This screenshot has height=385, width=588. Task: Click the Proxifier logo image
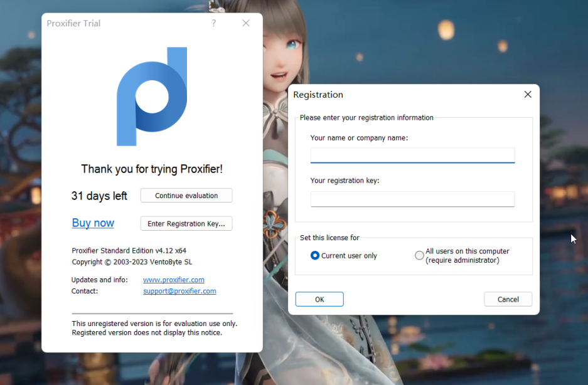click(x=152, y=97)
